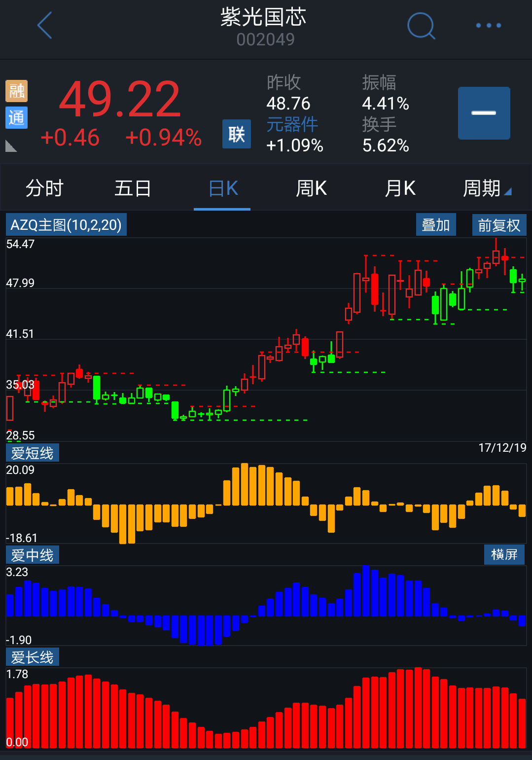Switch to the 五日 tab
This screenshot has height=760, width=532.
133,188
